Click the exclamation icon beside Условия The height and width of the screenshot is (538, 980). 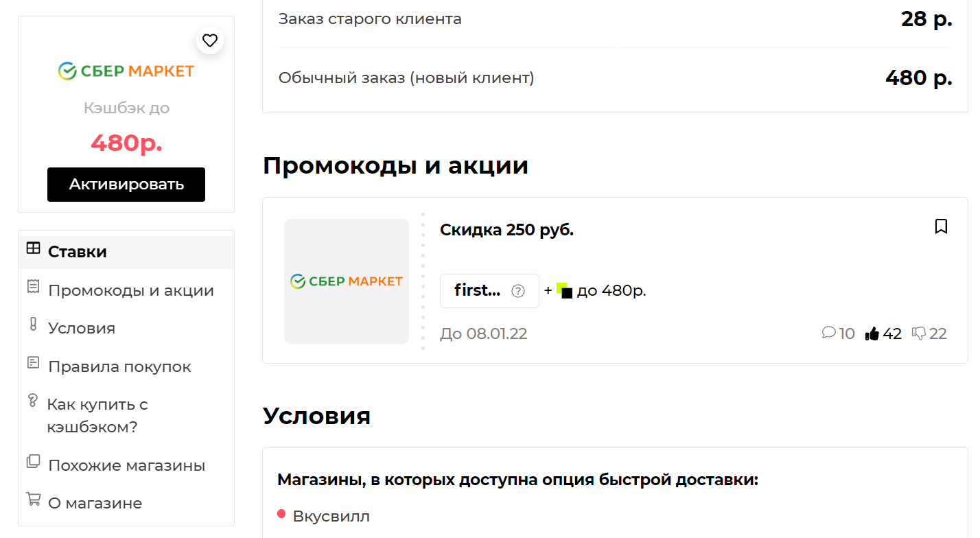32,325
